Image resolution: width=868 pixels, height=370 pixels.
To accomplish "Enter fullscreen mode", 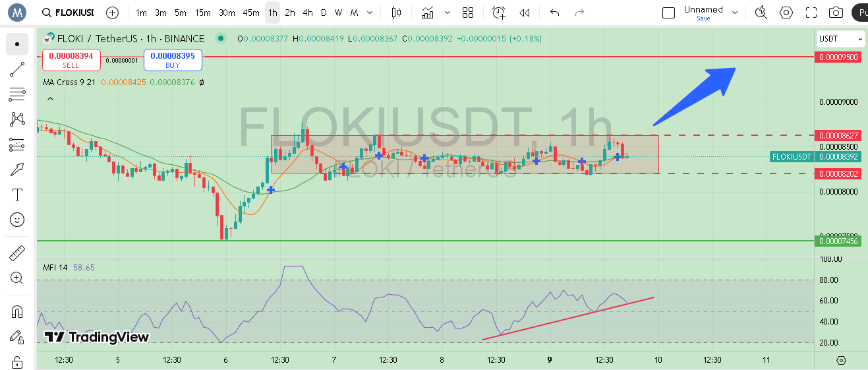I will point(811,13).
